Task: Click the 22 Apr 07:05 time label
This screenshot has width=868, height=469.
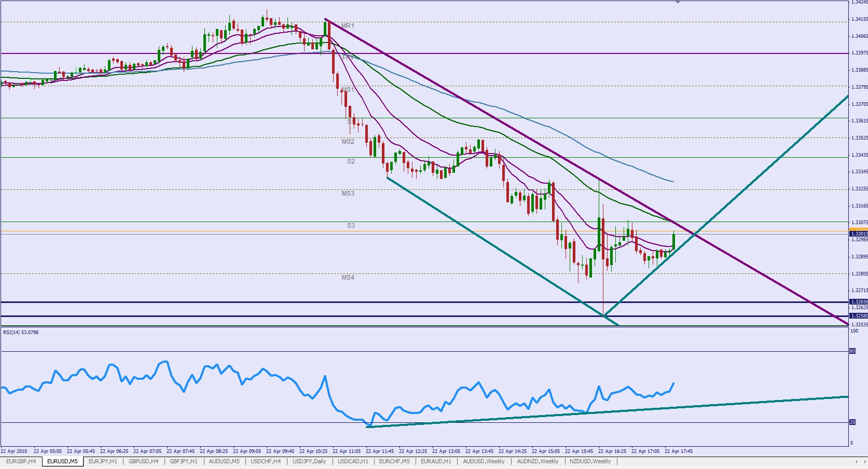Action: [147, 451]
